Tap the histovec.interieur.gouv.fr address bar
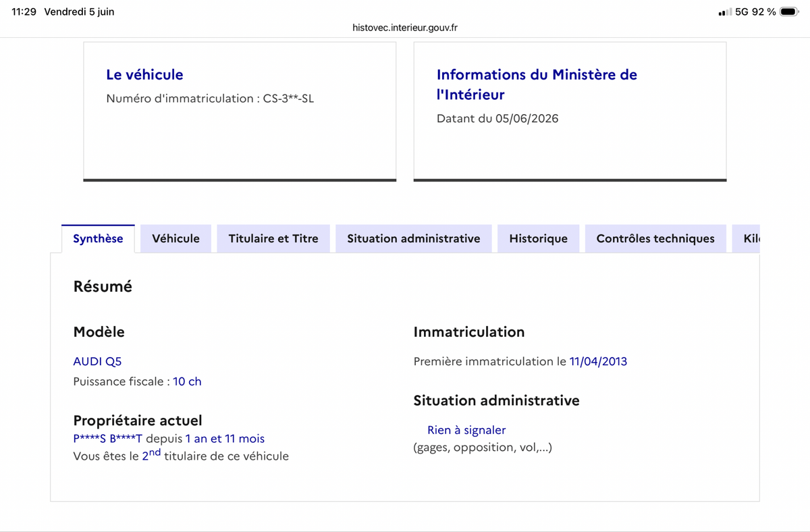This screenshot has height=532, width=810. 405,28
